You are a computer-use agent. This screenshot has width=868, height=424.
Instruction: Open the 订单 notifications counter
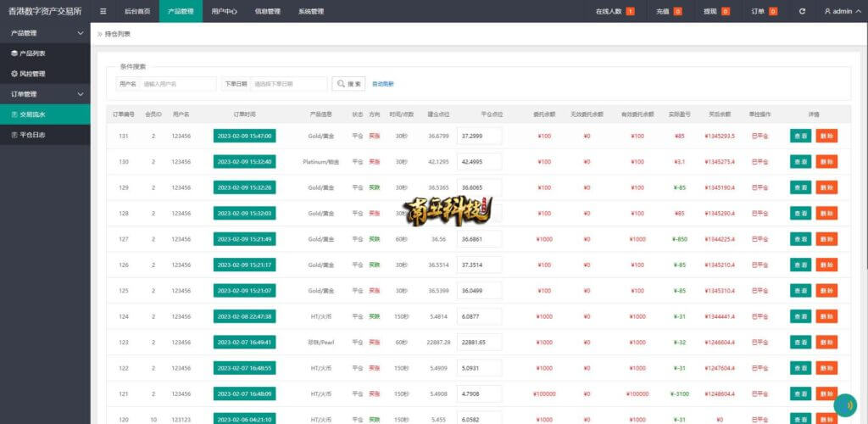(764, 11)
